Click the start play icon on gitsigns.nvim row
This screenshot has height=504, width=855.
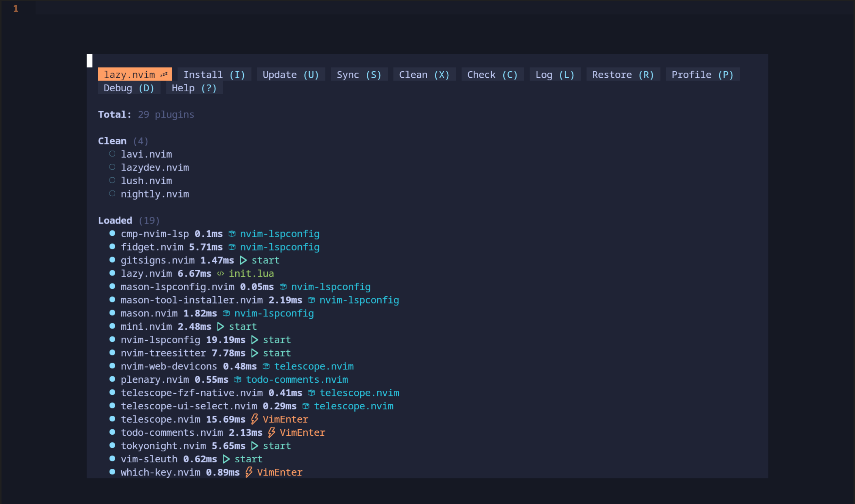click(243, 260)
